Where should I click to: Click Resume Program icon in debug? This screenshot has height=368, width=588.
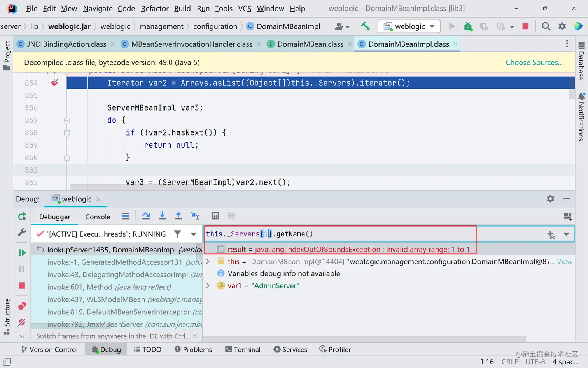(22, 253)
